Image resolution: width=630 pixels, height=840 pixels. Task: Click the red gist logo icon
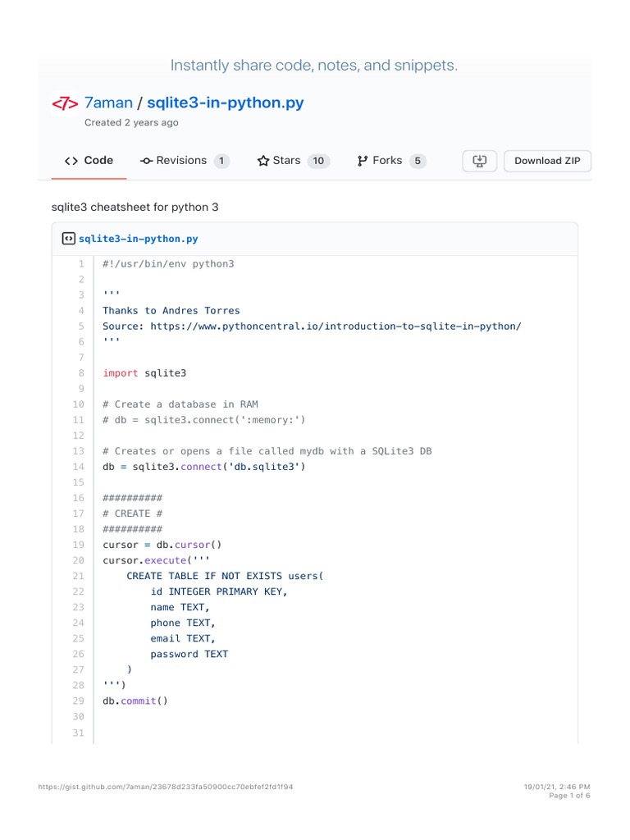(64, 103)
